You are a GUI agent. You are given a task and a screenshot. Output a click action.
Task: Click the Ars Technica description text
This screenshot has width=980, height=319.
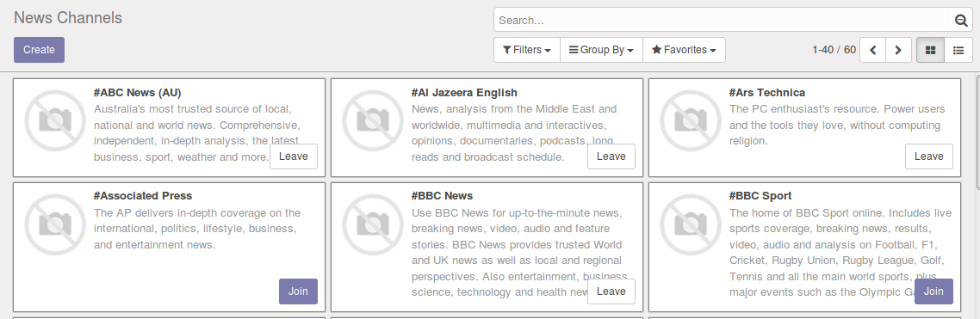838,126
